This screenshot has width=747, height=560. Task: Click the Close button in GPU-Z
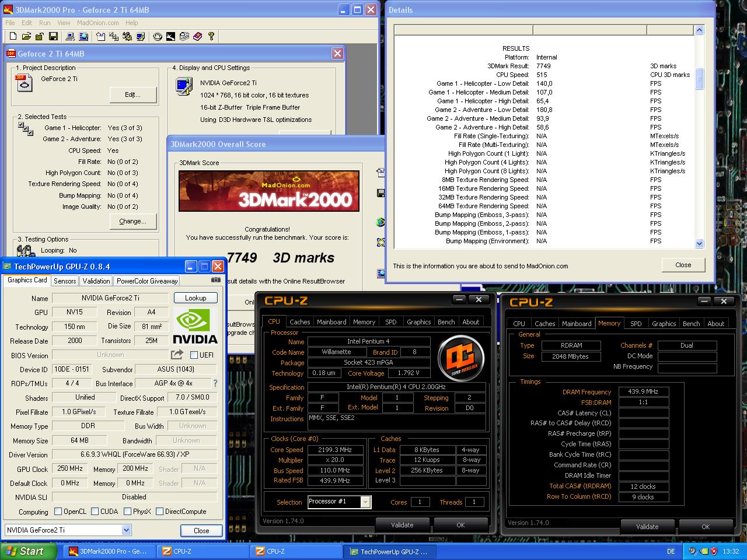pyautogui.click(x=201, y=530)
